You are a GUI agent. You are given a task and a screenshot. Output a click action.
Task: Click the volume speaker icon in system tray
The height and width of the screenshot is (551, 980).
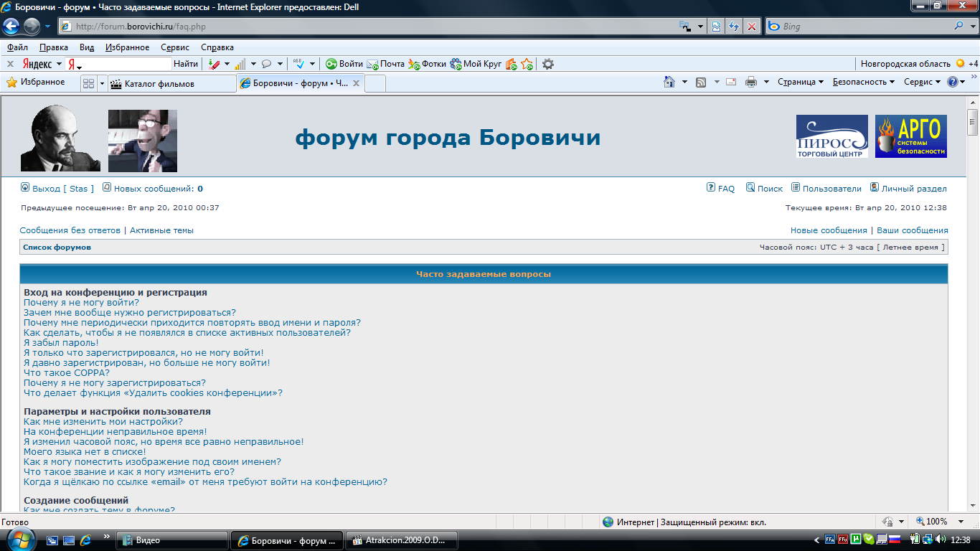(x=941, y=540)
